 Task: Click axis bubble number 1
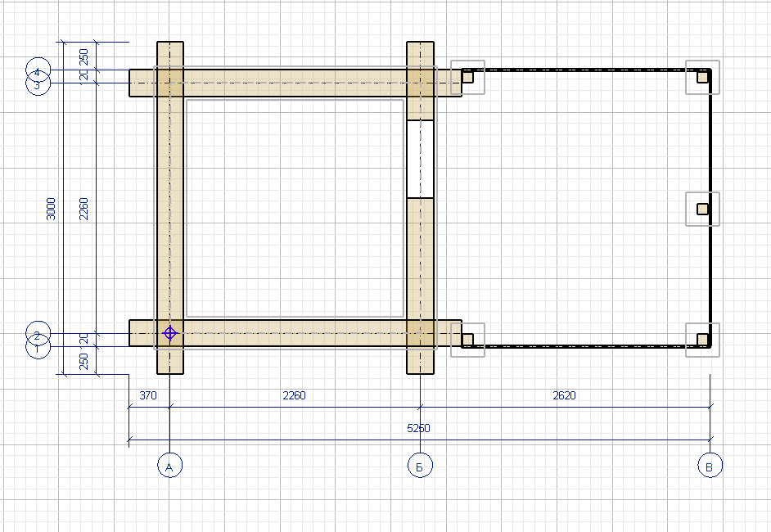coord(38,348)
